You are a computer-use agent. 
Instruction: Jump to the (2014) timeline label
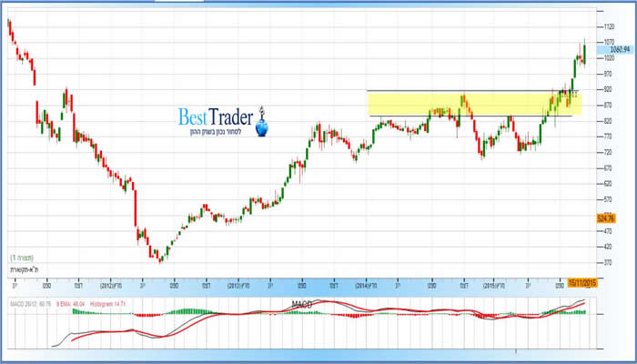367,283
